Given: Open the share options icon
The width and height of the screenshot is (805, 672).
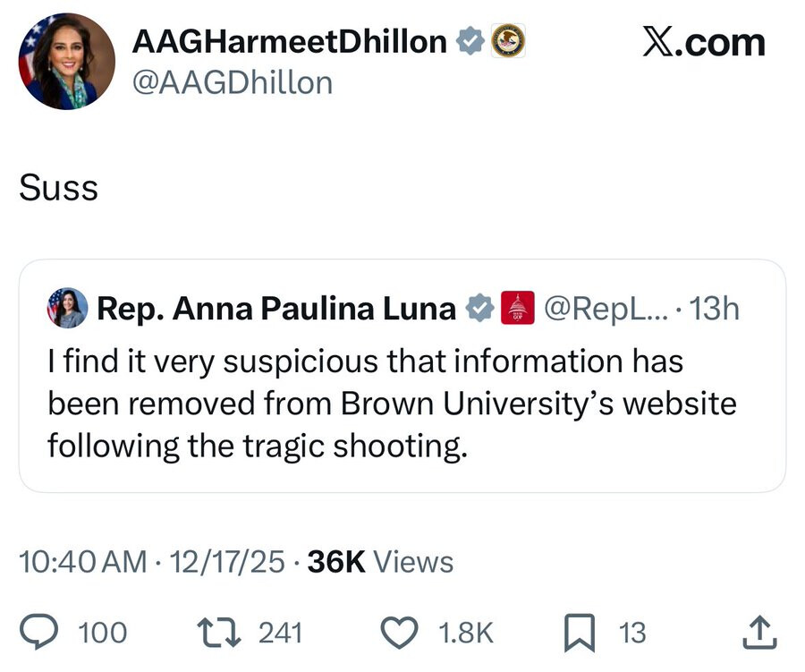Looking at the screenshot, I should 759,633.
